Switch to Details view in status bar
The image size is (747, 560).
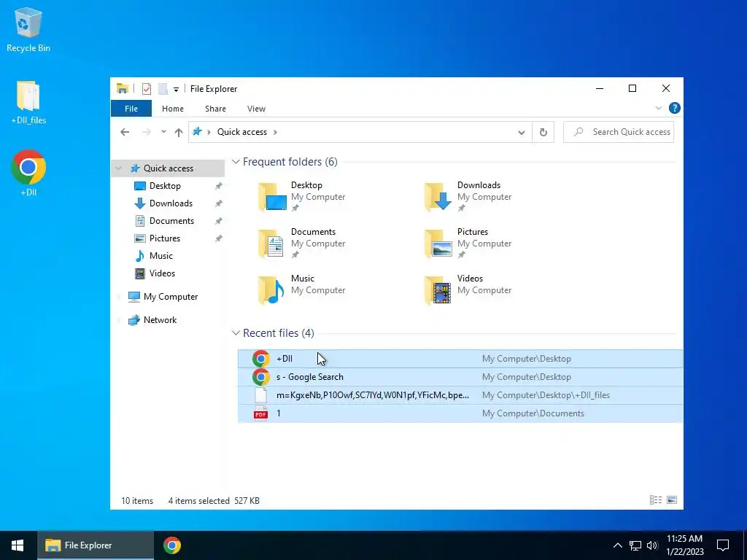pyautogui.click(x=656, y=499)
